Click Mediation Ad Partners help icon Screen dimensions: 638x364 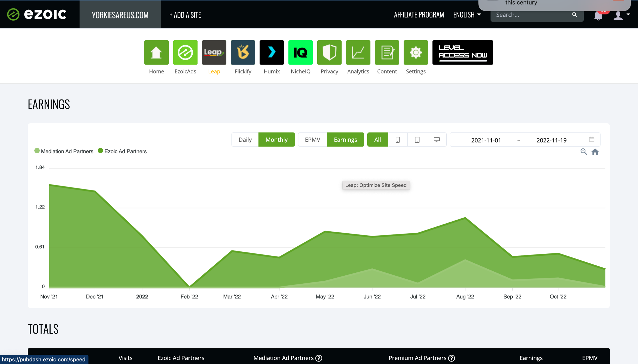point(319,358)
